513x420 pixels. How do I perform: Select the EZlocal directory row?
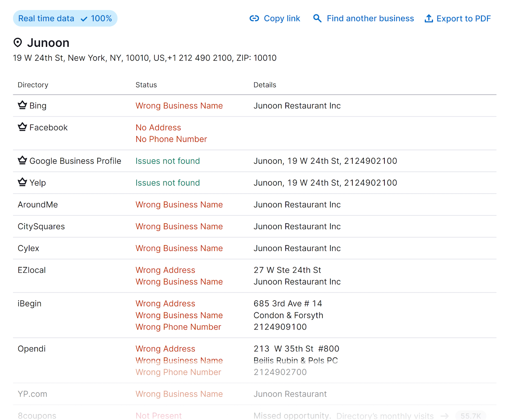(x=255, y=276)
